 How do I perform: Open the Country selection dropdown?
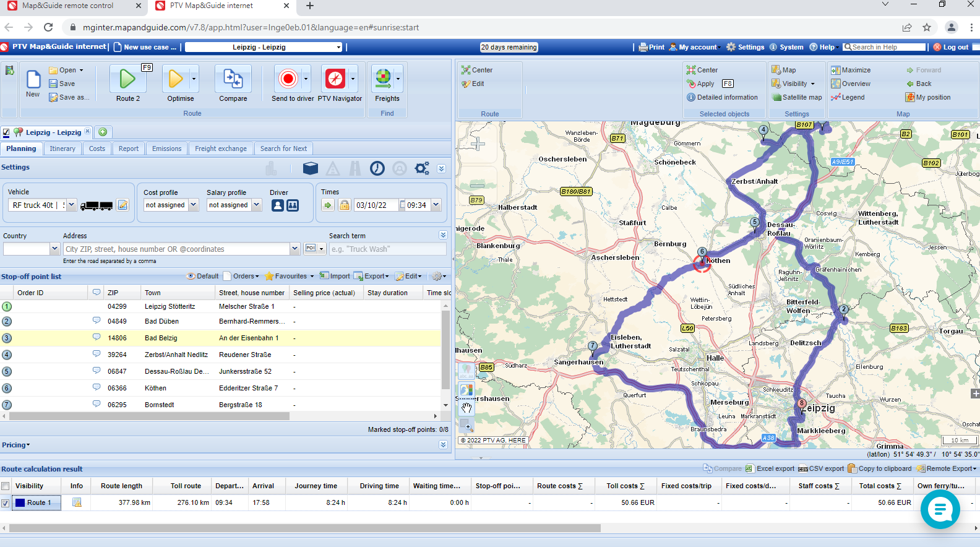tap(53, 249)
